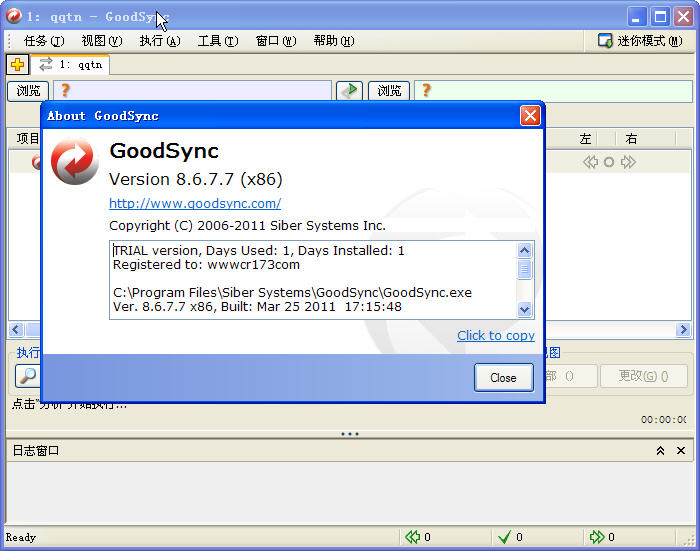This screenshot has width=700, height=551.
Task: Click the left-arrow counter in status bar
Action: [x=418, y=537]
